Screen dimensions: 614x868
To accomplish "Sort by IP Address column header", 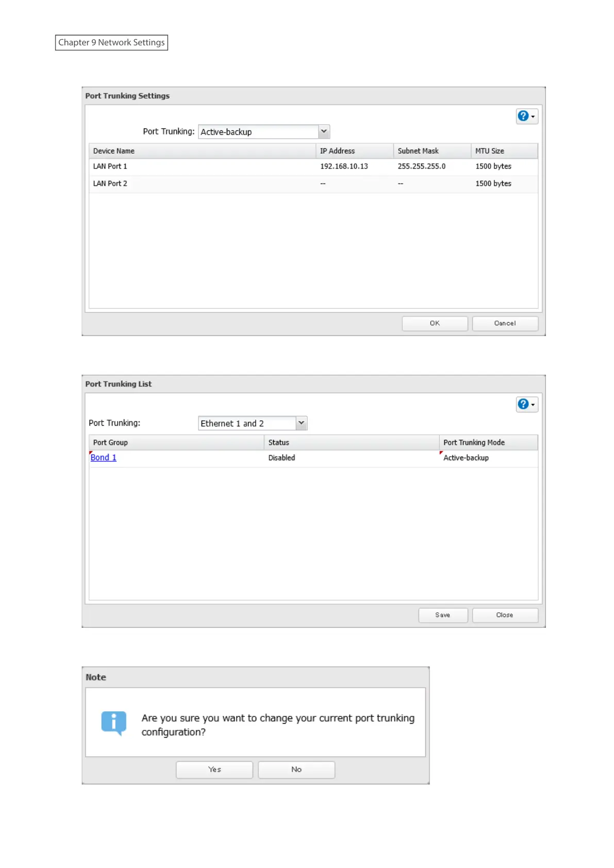I will [355, 151].
